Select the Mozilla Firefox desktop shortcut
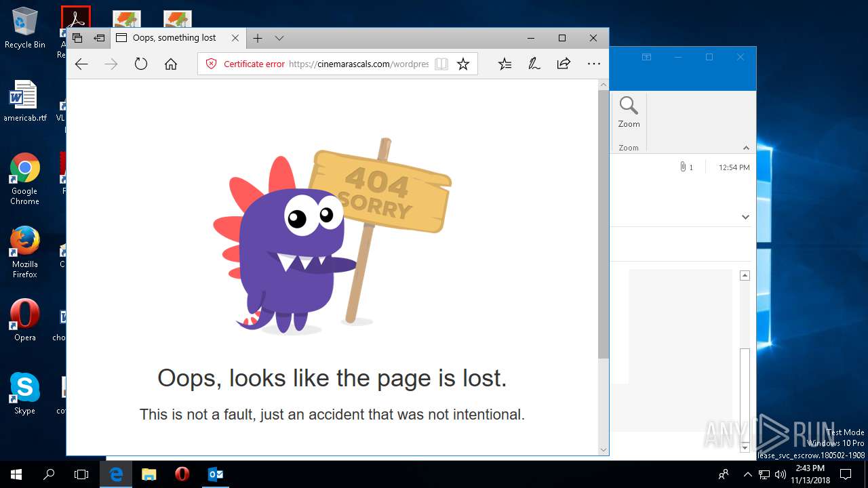This screenshot has width=868, height=488. [x=24, y=252]
